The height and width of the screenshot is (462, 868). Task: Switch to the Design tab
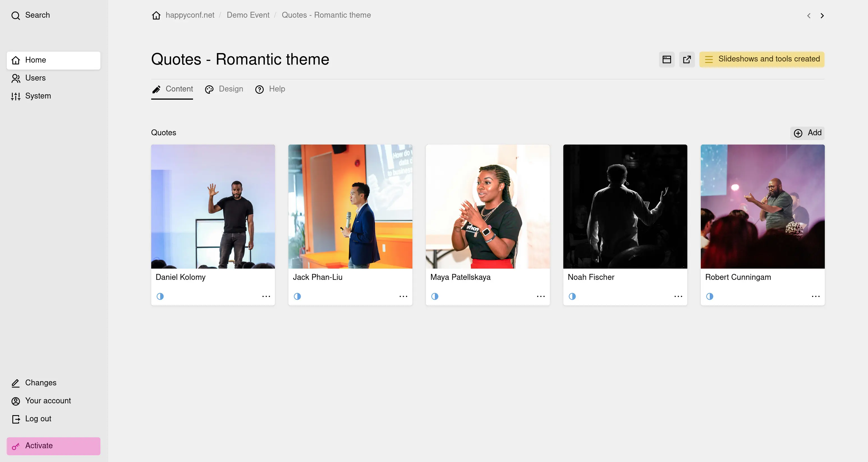(224, 89)
